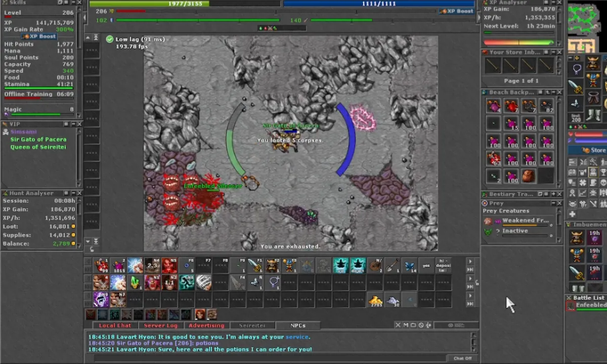Viewport: 607px width, 364px height.
Task: Activate the horned helmet hotkey slot F2
Action: click(x=273, y=265)
